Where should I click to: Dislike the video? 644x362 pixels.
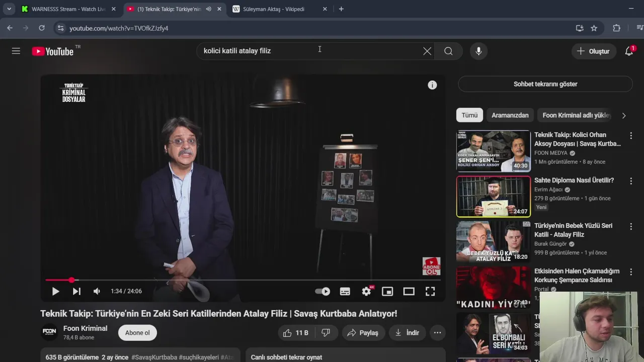coord(326,333)
